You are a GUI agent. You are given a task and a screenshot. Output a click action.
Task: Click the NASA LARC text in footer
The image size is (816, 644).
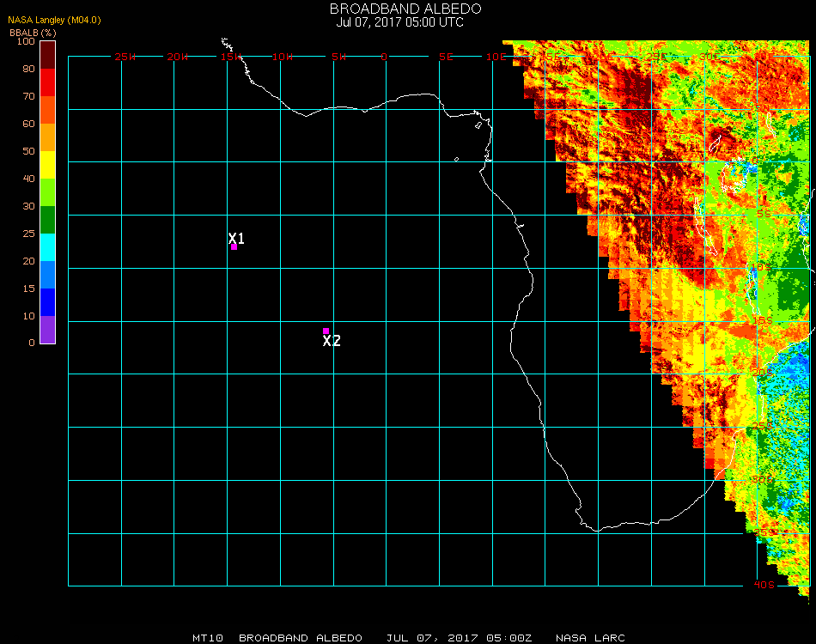(590, 638)
